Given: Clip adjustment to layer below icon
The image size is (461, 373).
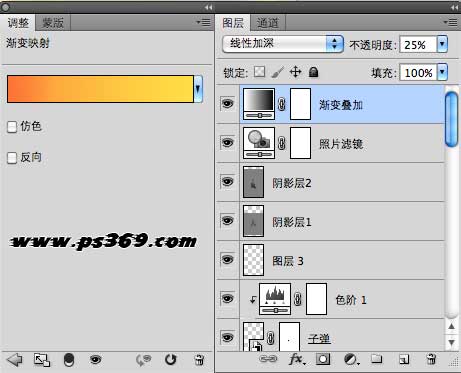Looking at the screenshot, I should (x=69, y=360).
